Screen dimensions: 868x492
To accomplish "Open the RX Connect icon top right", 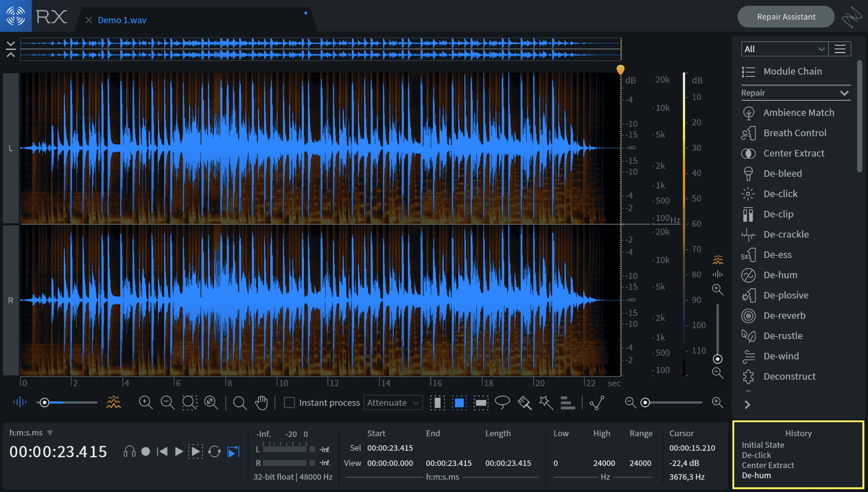I will tap(852, 17).
